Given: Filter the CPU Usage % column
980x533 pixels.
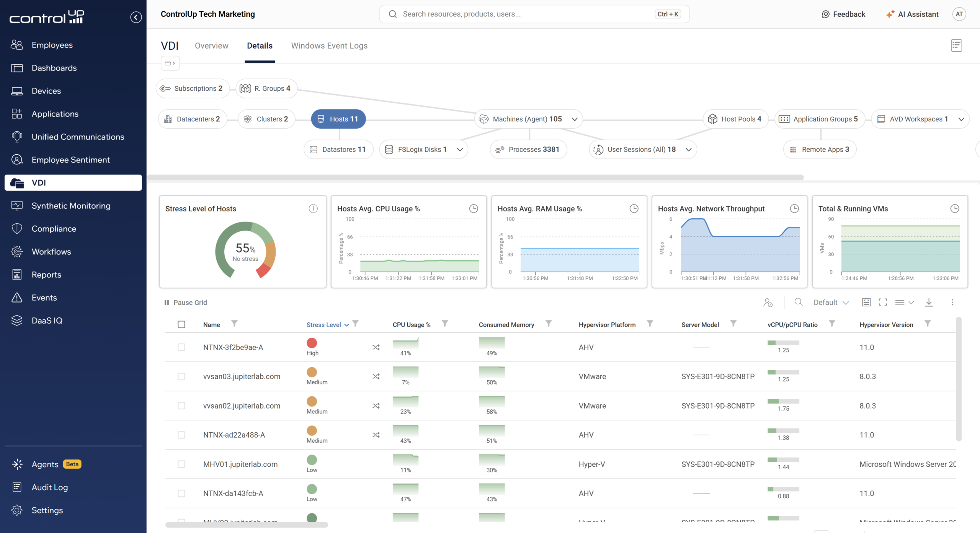Looking at the screenshot, I should click(445, 324).
